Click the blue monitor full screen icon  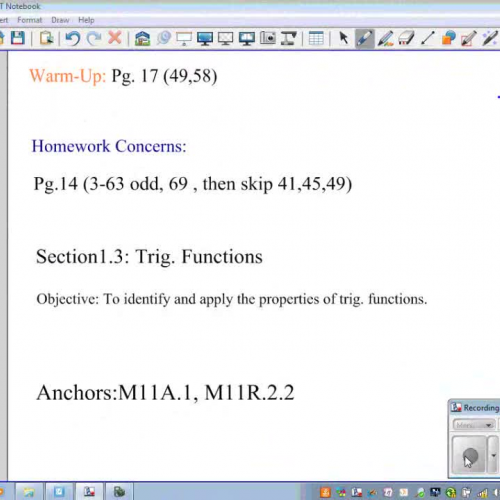205,38
